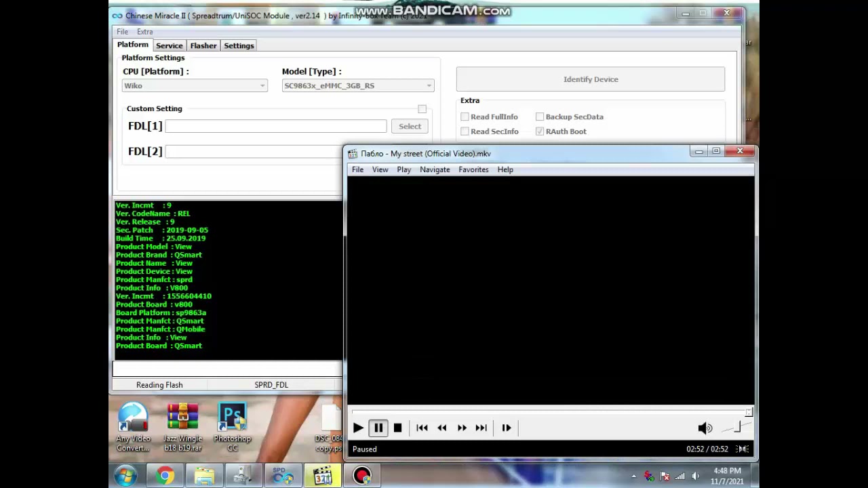This screenshot has width=868, height=488.
Task: Select the Platform tab
Action: tap(133, 45)
